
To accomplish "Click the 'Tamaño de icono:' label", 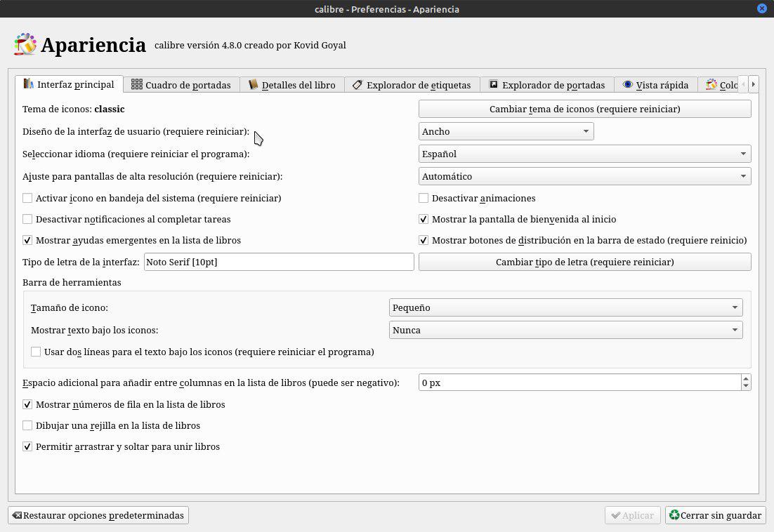I will 70,307.
